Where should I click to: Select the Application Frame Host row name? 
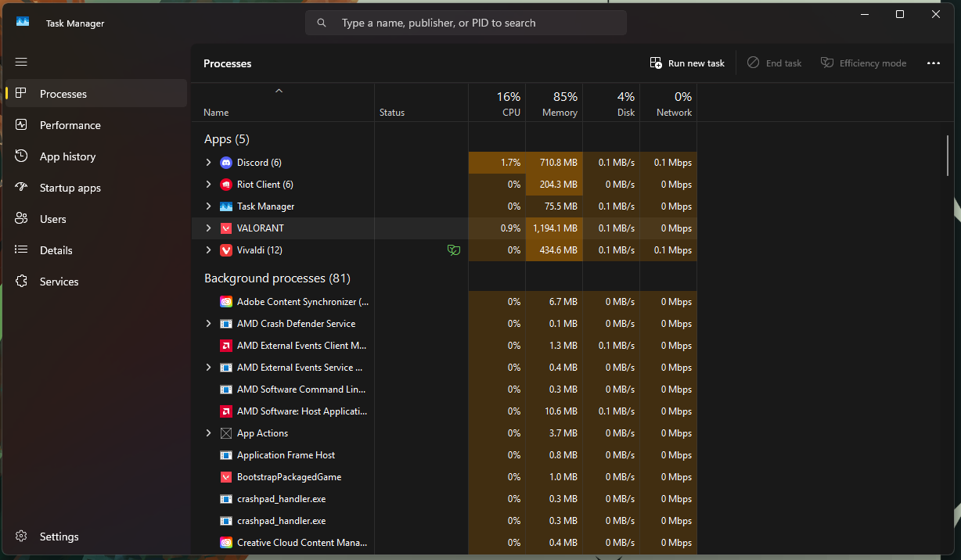click(286, 455)
